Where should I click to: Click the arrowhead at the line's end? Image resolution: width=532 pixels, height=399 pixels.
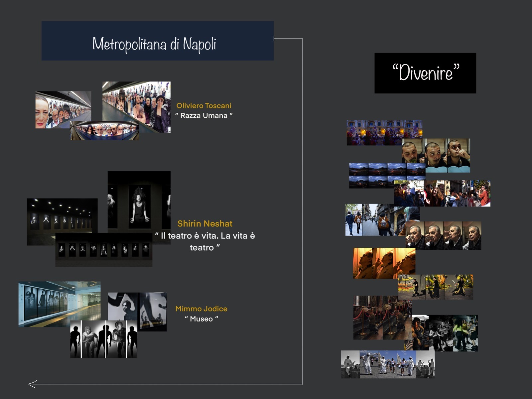(x=32, y=384)
